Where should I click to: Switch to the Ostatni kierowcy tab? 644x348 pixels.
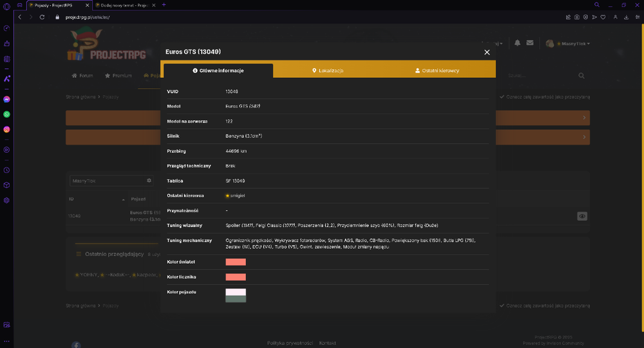(x=437, y=71)
